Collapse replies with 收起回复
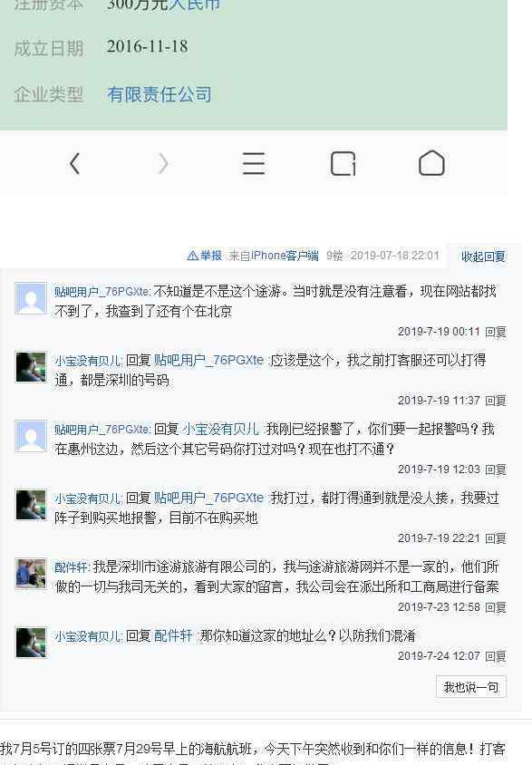The image size is (532, 765). point(483,257)
